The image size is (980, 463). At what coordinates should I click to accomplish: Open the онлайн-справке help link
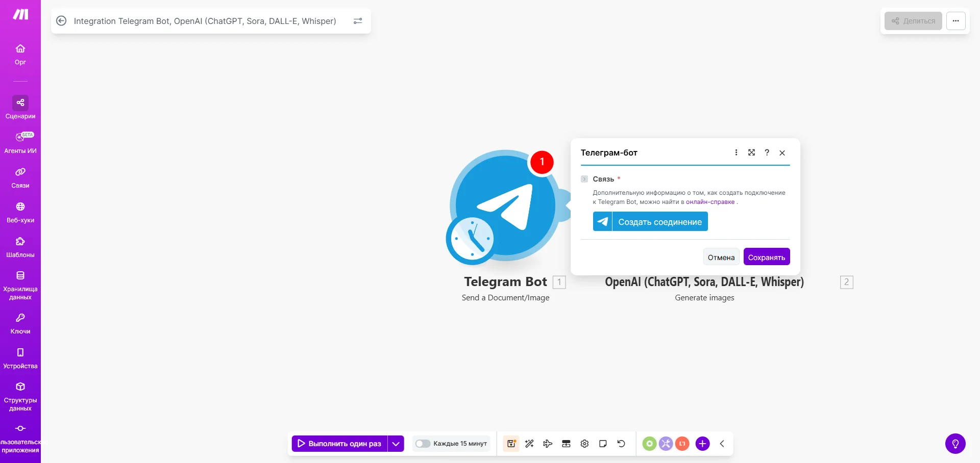[x=710, y=202]
